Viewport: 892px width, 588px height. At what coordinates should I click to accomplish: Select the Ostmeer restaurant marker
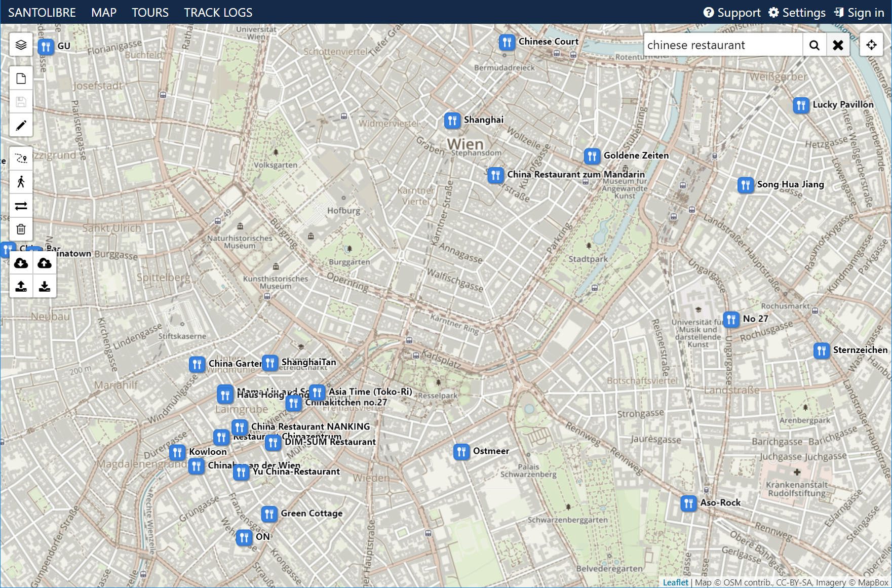(461, 452)
